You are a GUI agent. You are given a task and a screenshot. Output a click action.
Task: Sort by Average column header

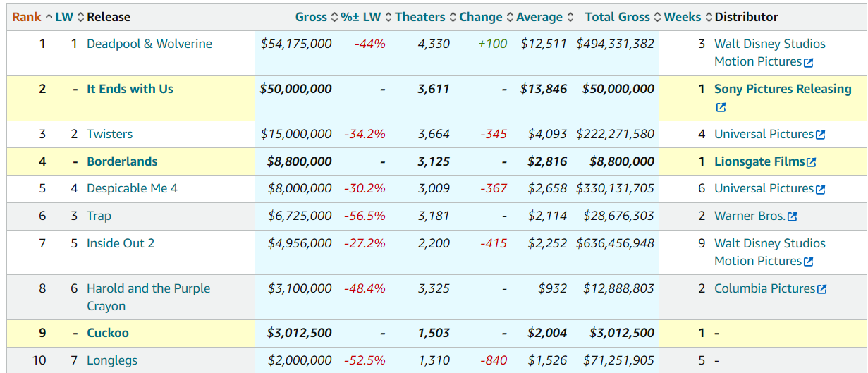coord(539,17)
